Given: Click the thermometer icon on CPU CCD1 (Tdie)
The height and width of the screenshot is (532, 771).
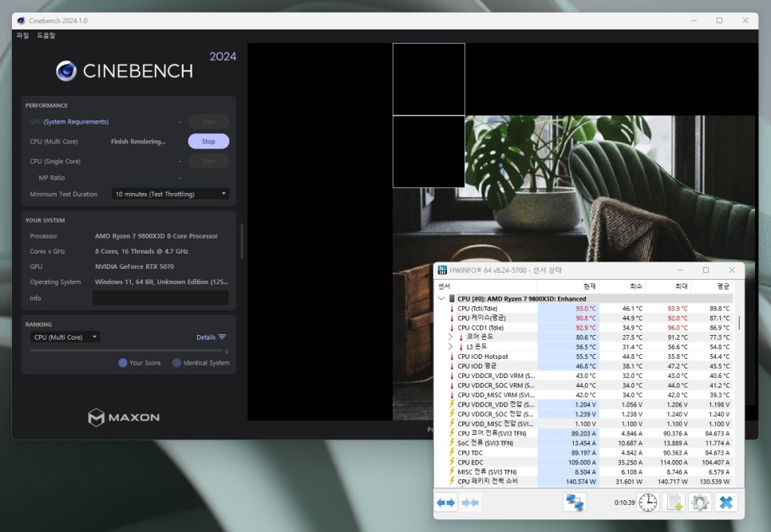Looking at the screenshot, I should click(x=452, y=328).
